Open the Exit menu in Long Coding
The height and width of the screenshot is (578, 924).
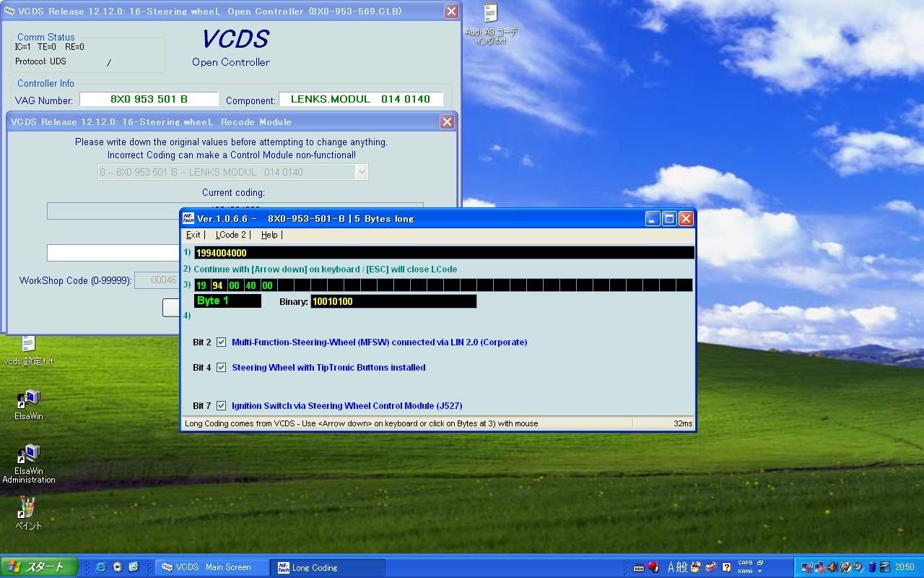(193, 235)
